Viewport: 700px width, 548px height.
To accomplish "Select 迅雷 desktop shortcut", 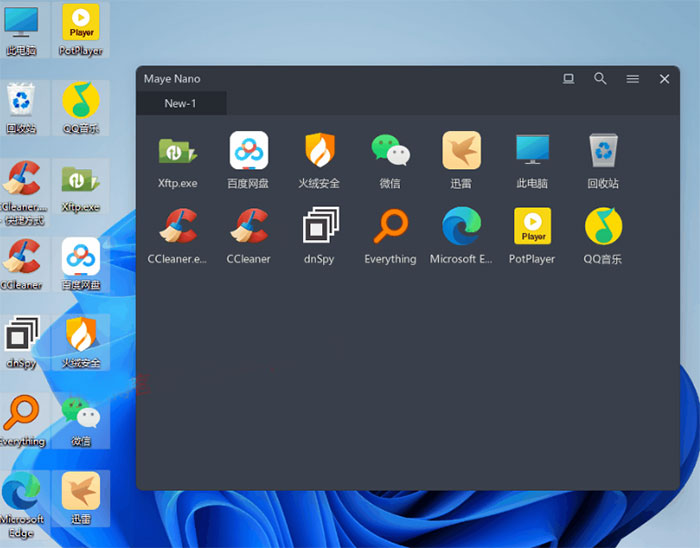I will pyautogui.click(x=81, y=499).
